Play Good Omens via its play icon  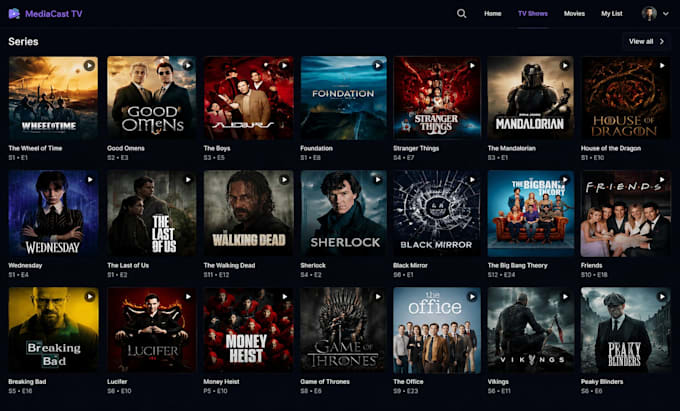pyautogui.click(x=187, y=65)
